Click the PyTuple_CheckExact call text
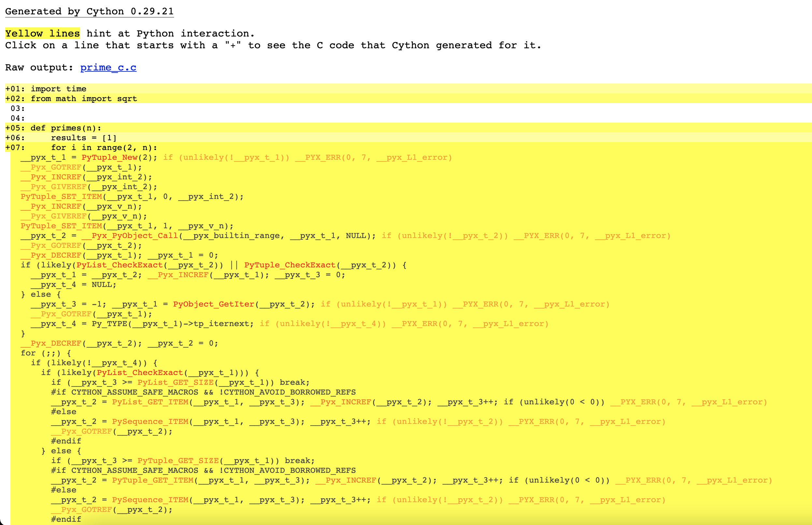 [290, 265]
